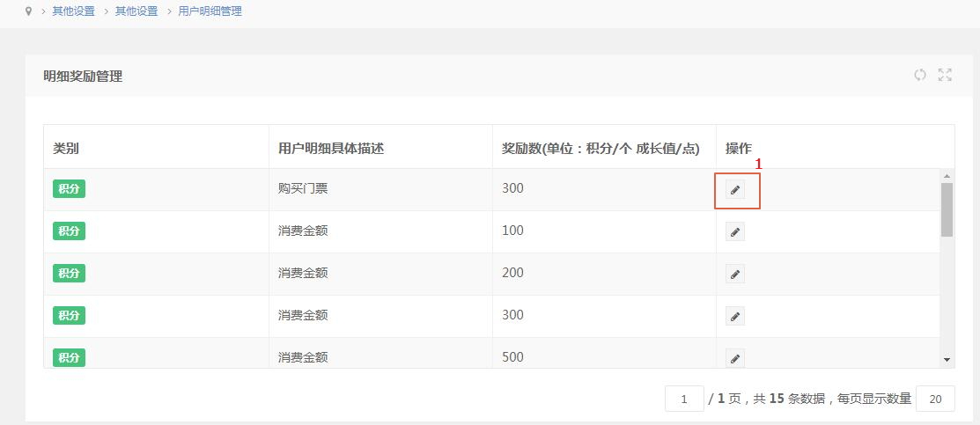Click the location pin icon in breadcrumb
The width and height of the screenshot is (980, 425).
[x=28, y=11]
